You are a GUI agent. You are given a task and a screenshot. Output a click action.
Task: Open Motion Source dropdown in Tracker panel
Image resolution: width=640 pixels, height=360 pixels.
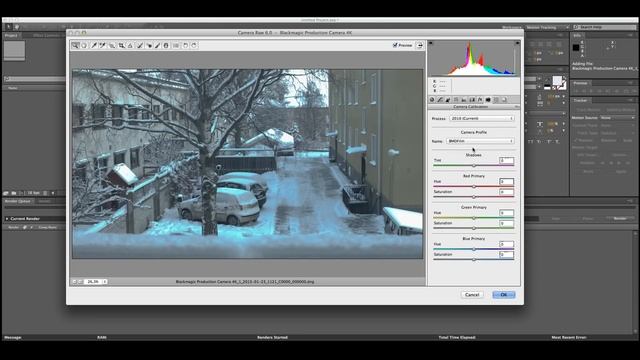tap(617, 118)
